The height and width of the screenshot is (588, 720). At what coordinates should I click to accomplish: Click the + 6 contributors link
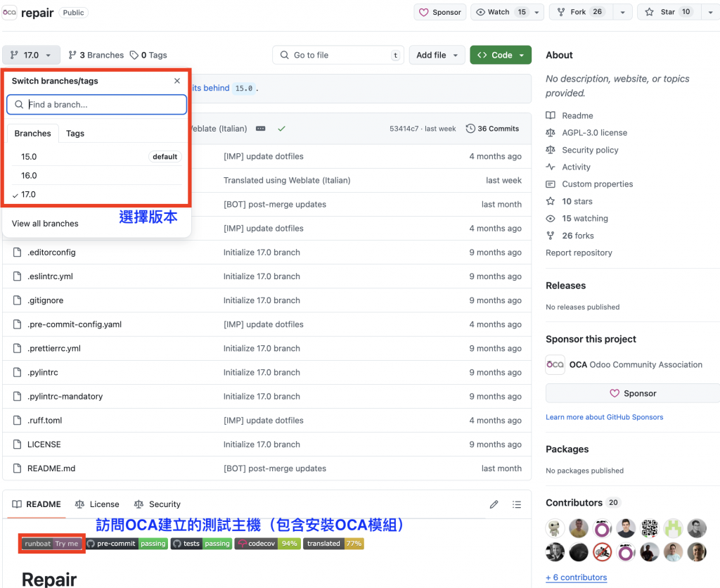577,577
